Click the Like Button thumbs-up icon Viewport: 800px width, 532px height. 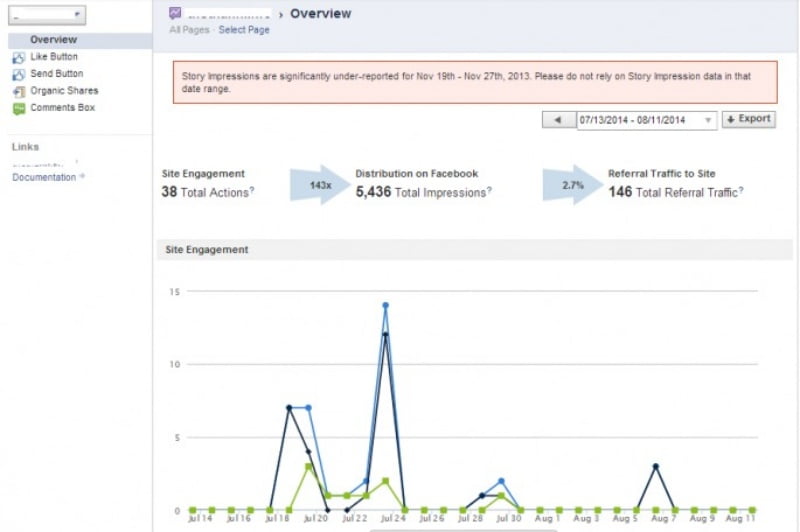18,58
